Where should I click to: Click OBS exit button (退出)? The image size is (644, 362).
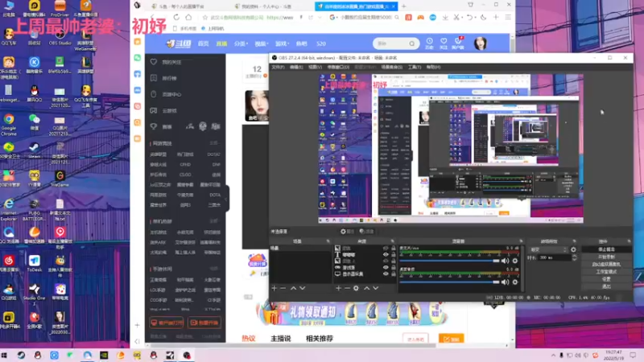pos(606,286)
